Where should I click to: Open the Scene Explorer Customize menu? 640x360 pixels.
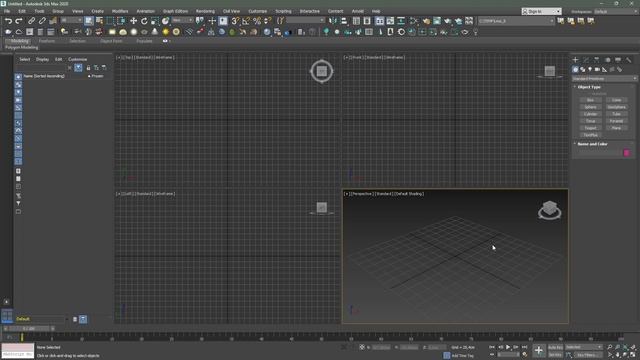coord(78,59)
